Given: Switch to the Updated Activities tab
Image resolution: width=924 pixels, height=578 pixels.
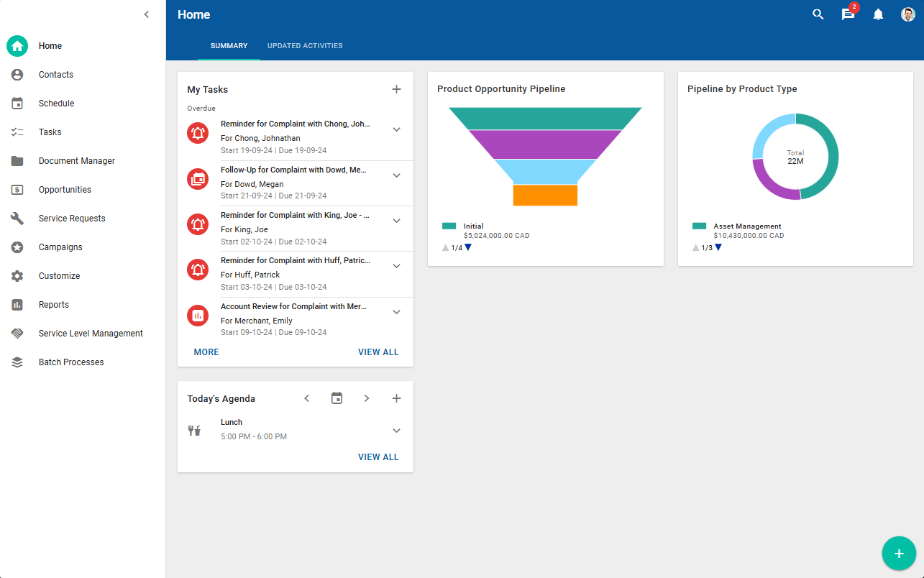Looking at the screenshot, I should click(x=305, y=46).
